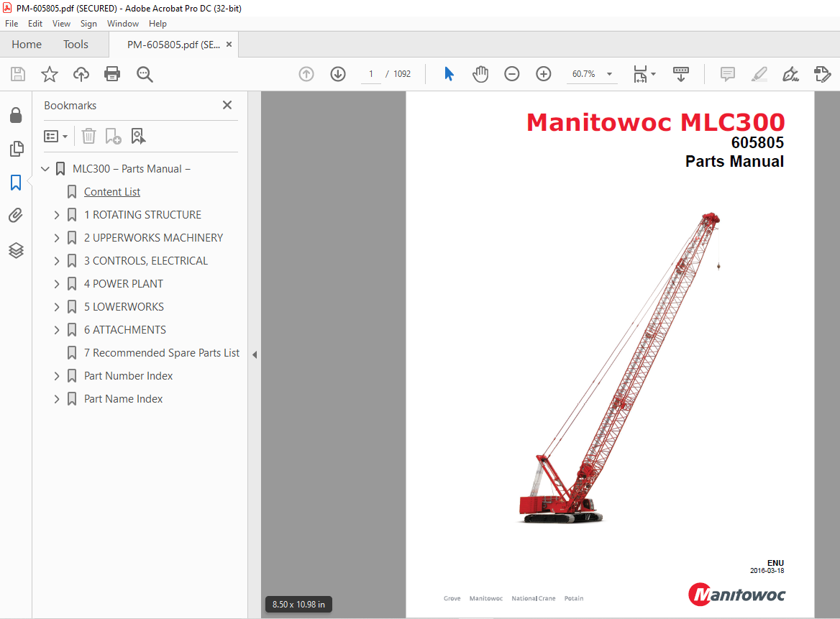Expand the 1 ROTATING STRUCTURE bookmark
Viewport: 840px width, 619px height.
tap(57, 215)
